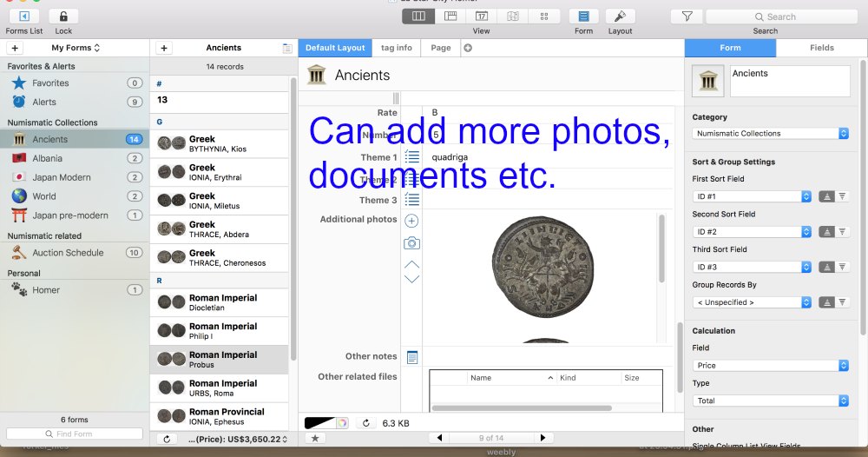The width and height of the screenshot is (868, 457).
Task: Add a new Ancients record
Action: (x=164, y=48)
